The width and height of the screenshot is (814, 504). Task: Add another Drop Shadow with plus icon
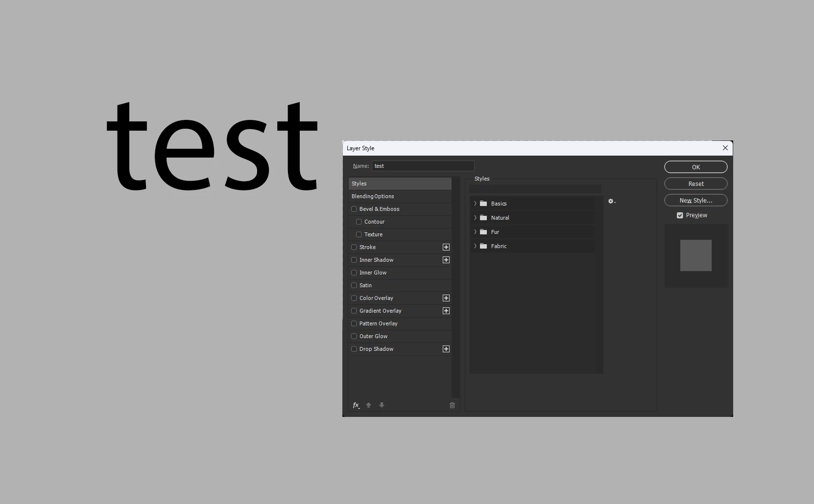click(446, 349)
